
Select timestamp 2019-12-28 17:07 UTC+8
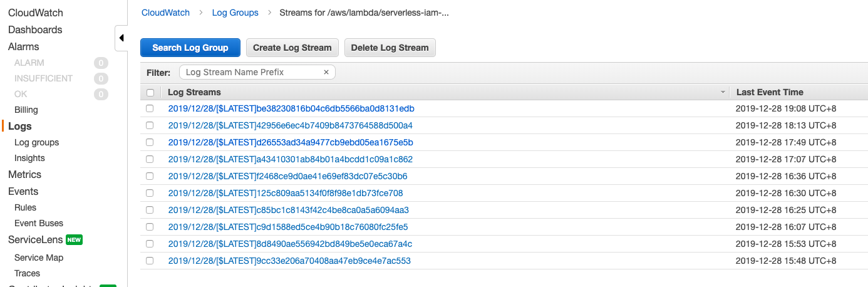pyautogui.click(x=786, y=159)
